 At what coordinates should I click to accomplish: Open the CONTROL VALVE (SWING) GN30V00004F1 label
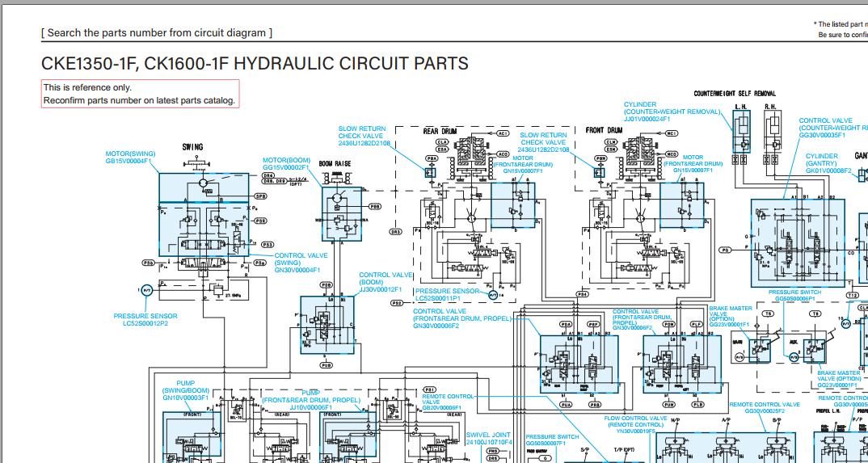(301, 263)
